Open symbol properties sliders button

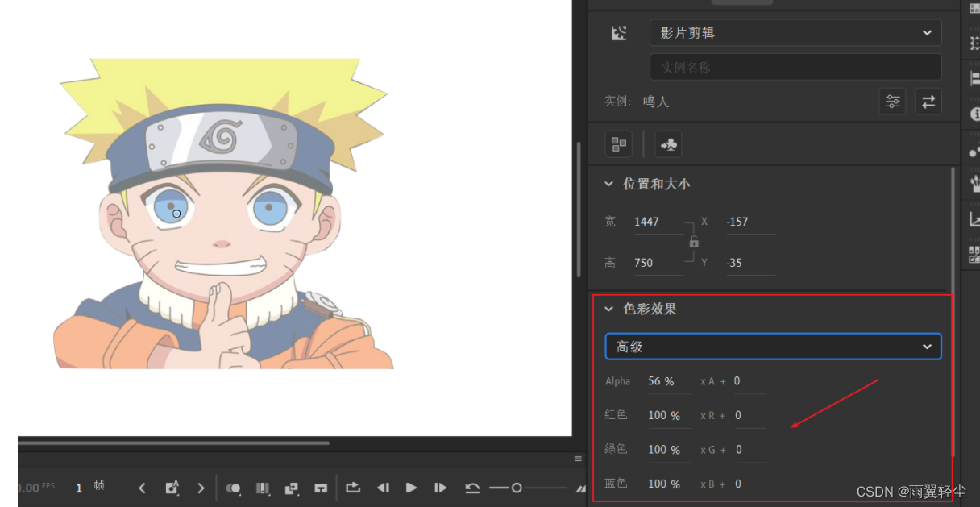point(892,102)
